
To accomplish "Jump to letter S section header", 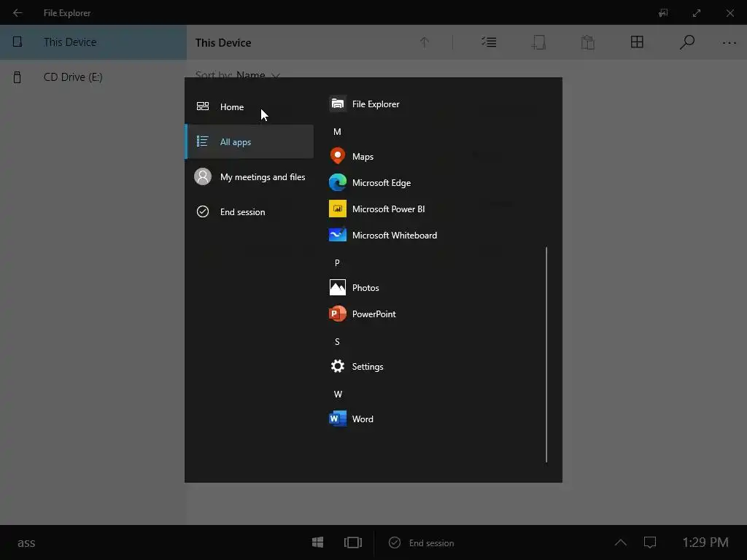I will [x=337, y=342].
